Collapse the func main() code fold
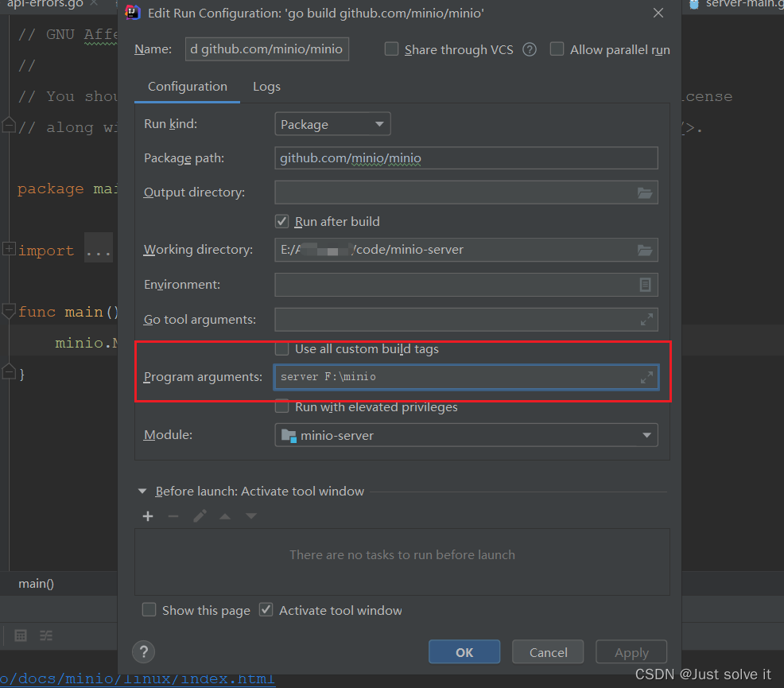 click(x=9, y=311)
